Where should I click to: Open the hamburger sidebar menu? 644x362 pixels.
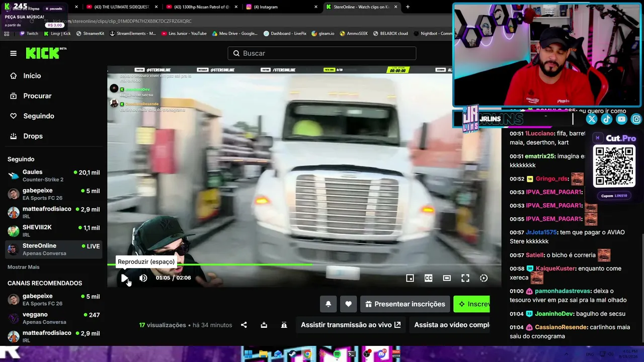point(14,53)
